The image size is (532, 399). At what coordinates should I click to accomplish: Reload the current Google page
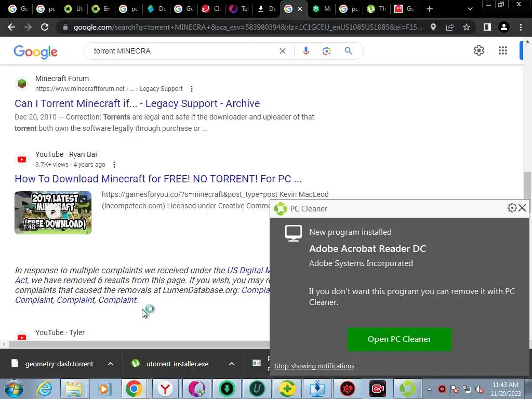(45, 27)
